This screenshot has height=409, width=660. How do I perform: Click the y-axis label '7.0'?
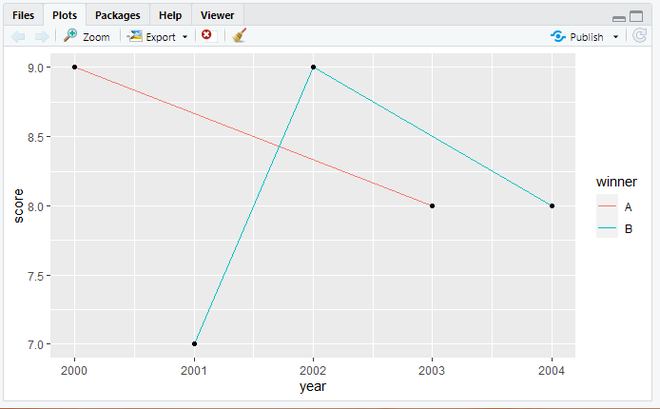36,345
